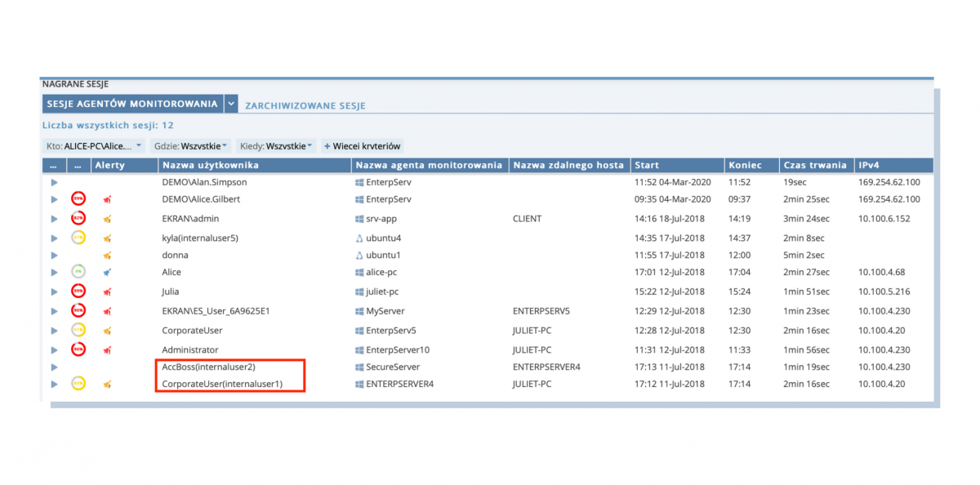Click the Windows icon next to SecureServer
The image size is (980, 485).
coord(359,367)
